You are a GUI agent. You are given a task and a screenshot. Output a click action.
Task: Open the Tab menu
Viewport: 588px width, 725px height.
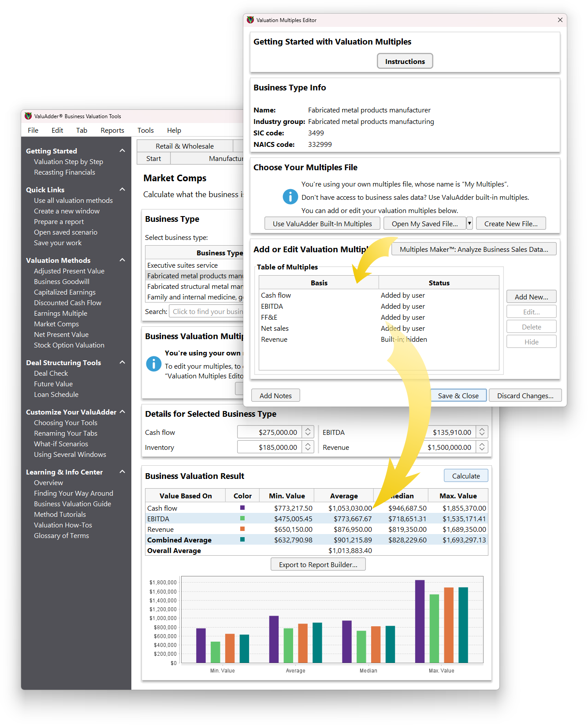point(82,130)
